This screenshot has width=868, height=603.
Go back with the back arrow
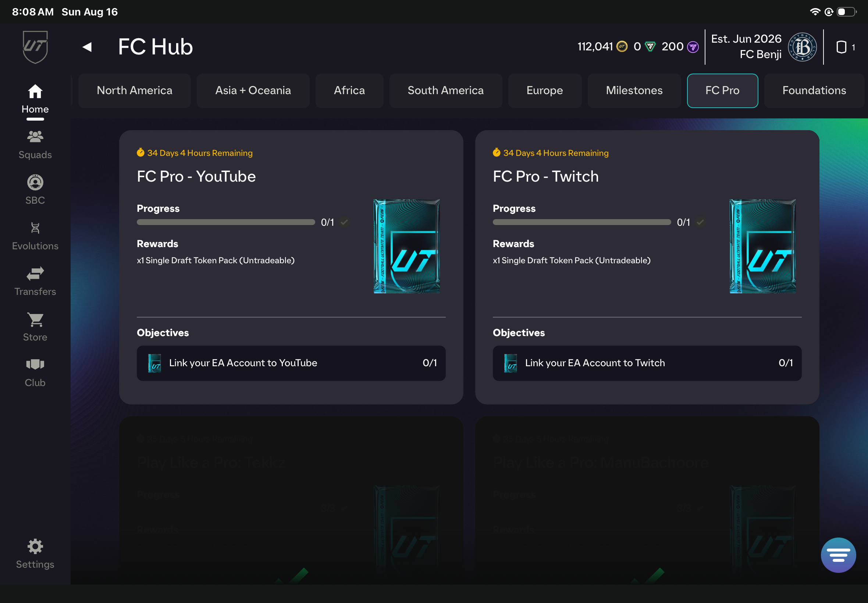[87, 47]
